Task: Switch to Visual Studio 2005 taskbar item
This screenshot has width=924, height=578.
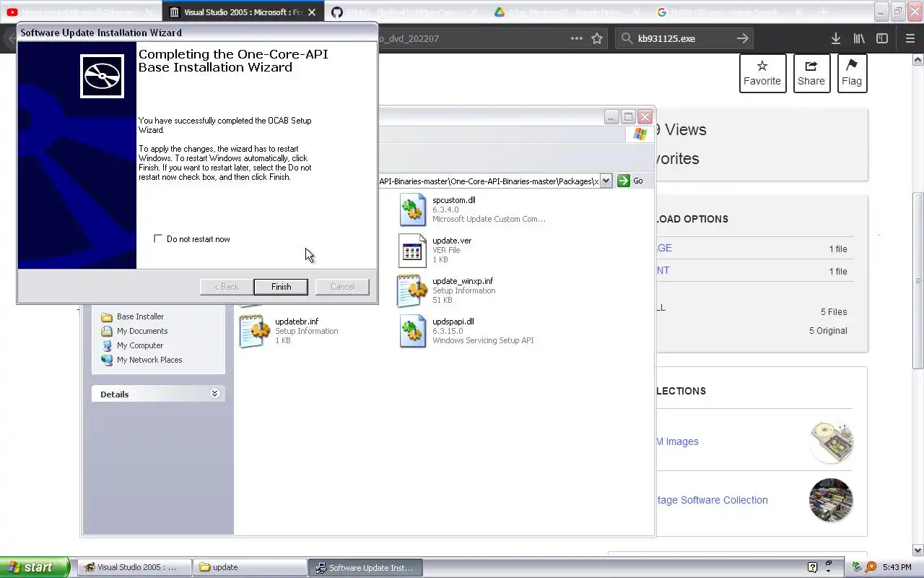Action: coord(134,567)
